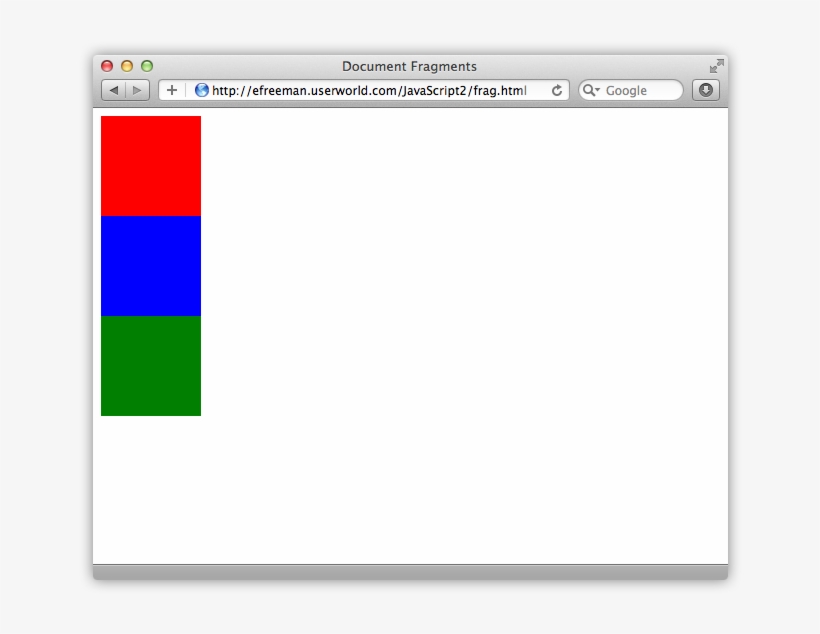Toggle the bookmarks bar via red traffic light area
The image size is (820, 634).
click(107, 65)
